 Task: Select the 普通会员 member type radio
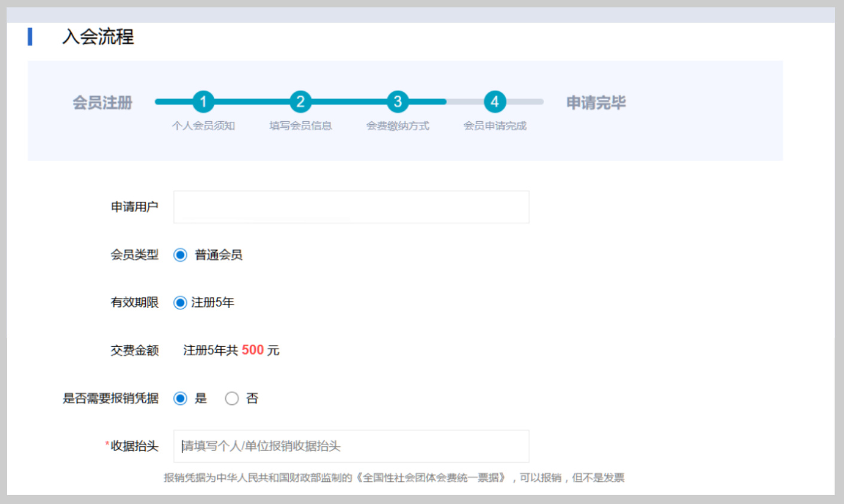click(x=180, y=255)
